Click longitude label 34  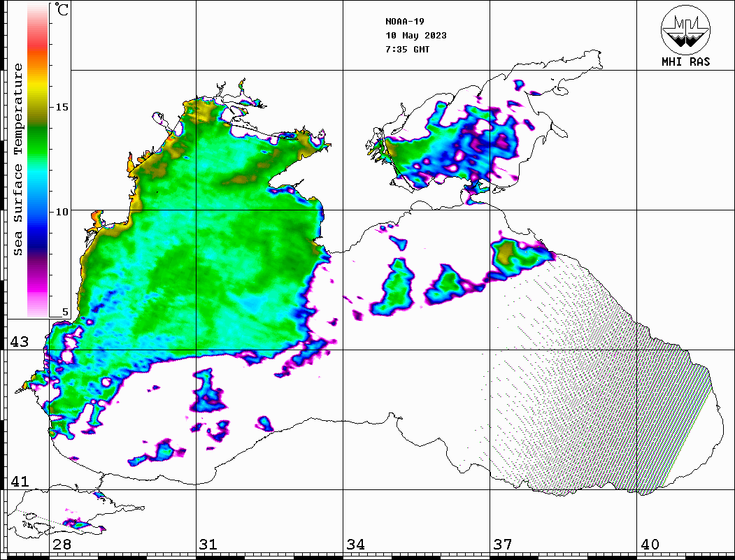coord(356,545)
